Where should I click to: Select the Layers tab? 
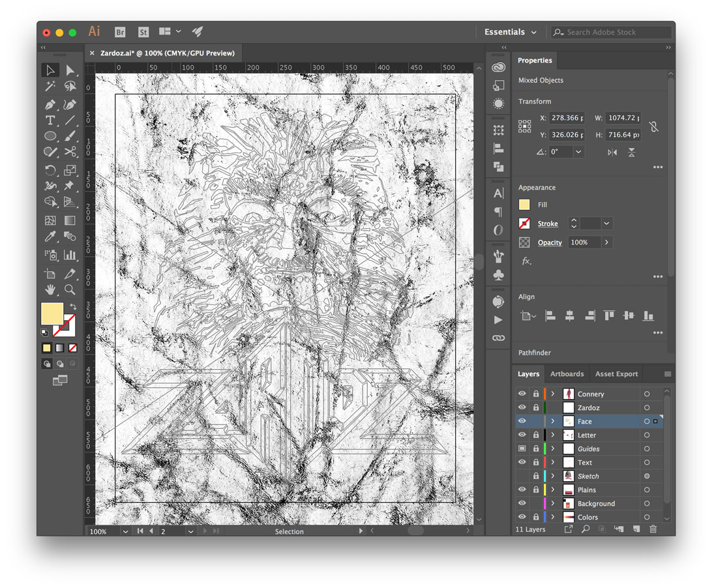tap(529, 374)
